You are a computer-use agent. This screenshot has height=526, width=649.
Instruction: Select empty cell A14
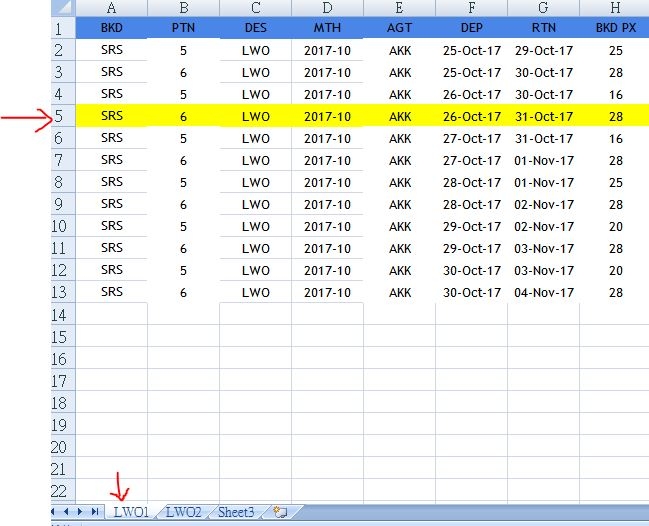coord(111,314)
